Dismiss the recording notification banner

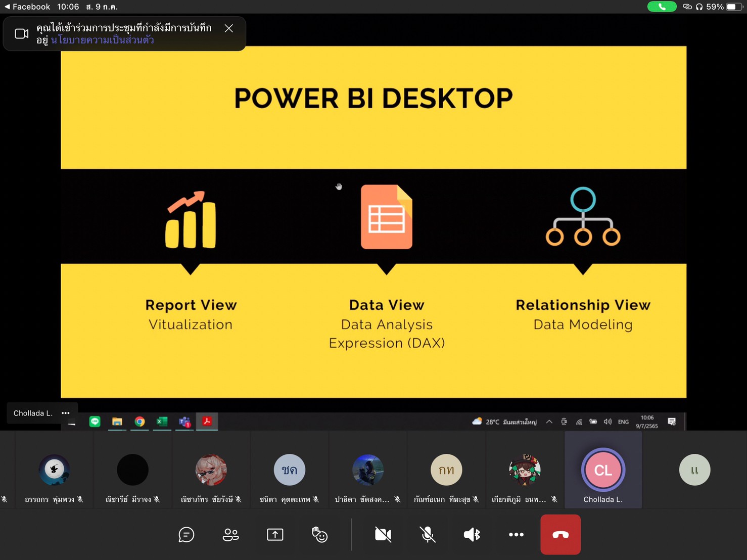(x=229, y=28)
